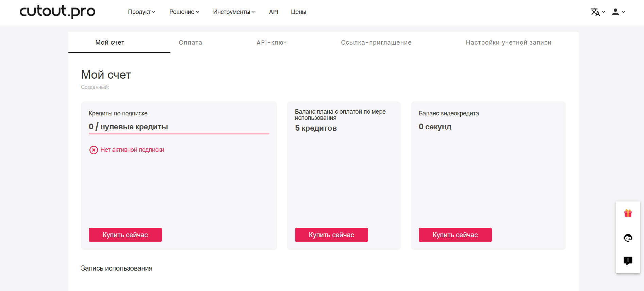The width and height of the screenshot is (644, 291).
Task: Expand the Решение dropdown menu
Action: [x=184, y=12]
